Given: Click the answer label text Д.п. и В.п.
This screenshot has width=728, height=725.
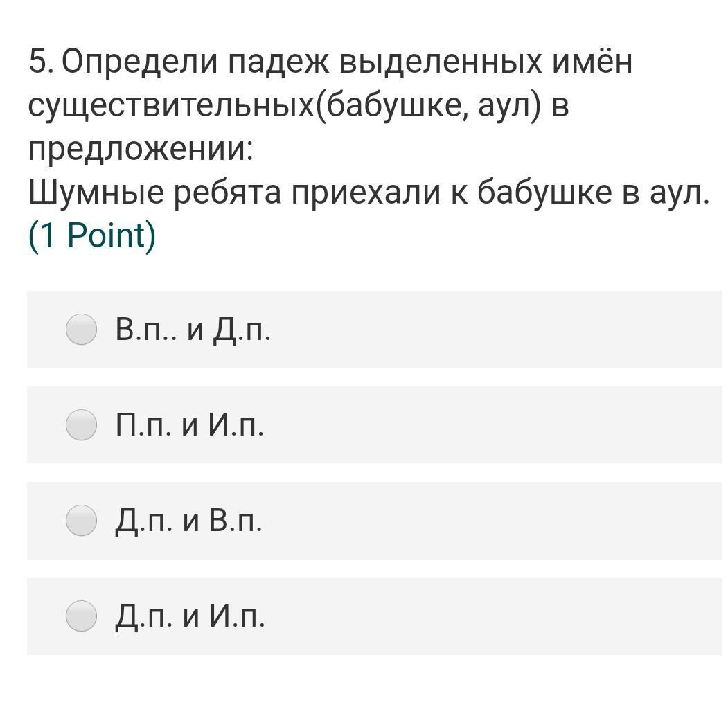Looking at the screenshot, I should pos(188,521).
